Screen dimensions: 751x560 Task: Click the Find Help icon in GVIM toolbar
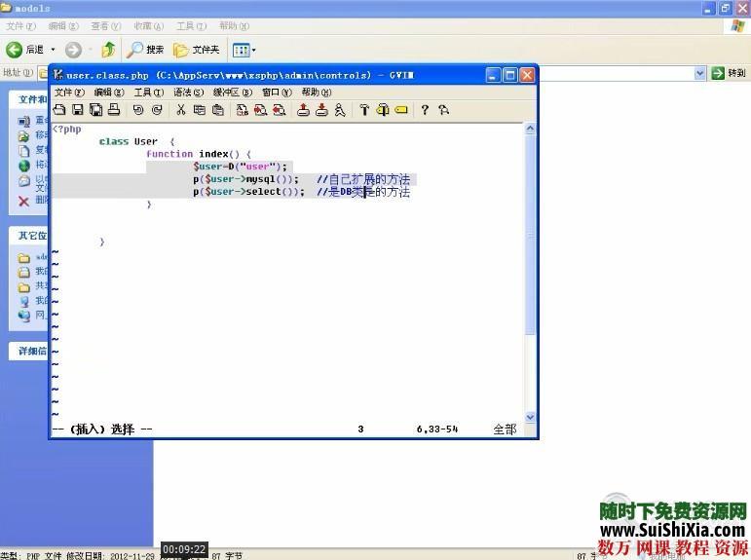coord(443,110)
